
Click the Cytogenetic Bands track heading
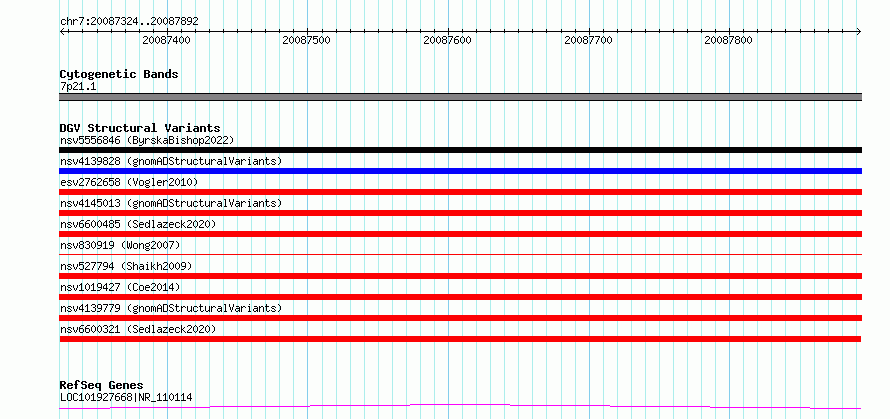pos(119,74)
